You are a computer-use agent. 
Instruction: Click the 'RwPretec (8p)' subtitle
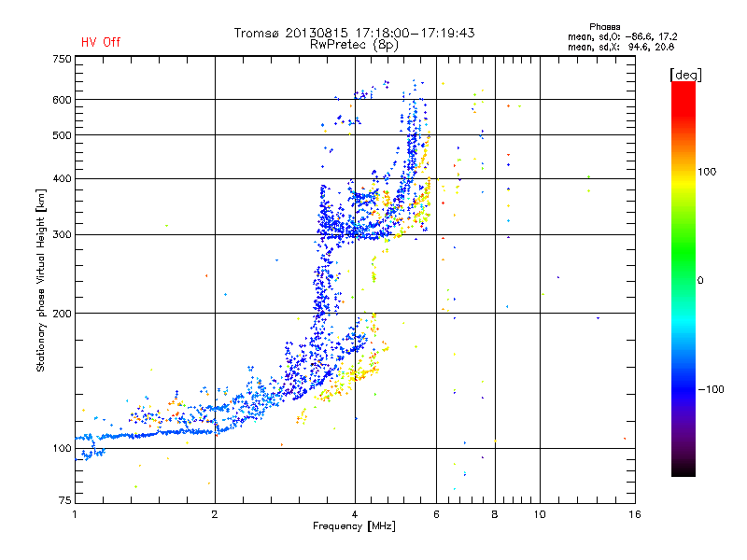[x=354, y=45]
